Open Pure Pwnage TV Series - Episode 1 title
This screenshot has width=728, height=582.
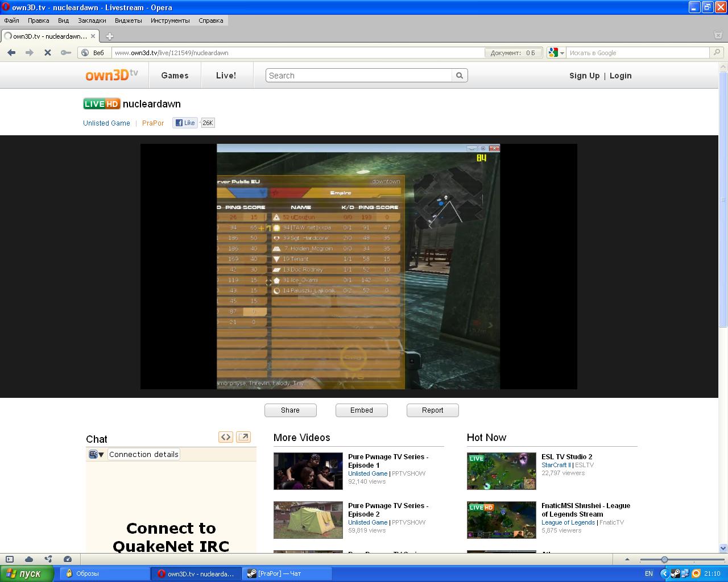point(388,461)
